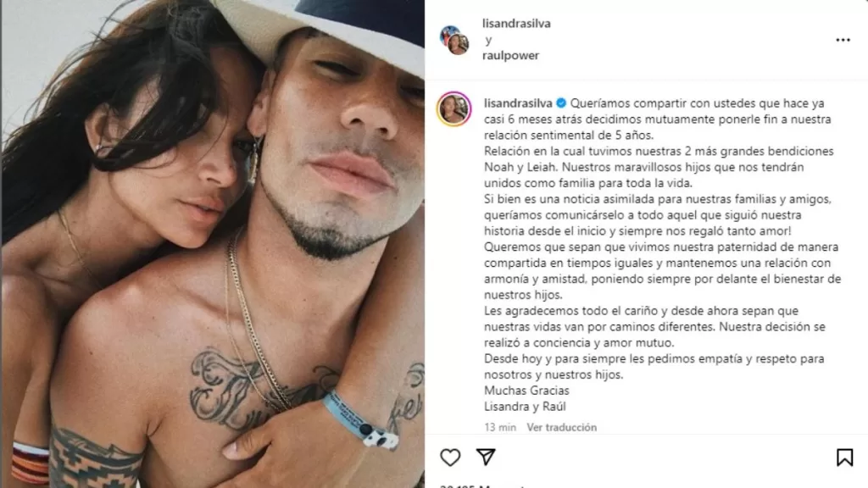Open the stacked collaborator avatars in header

454,41
